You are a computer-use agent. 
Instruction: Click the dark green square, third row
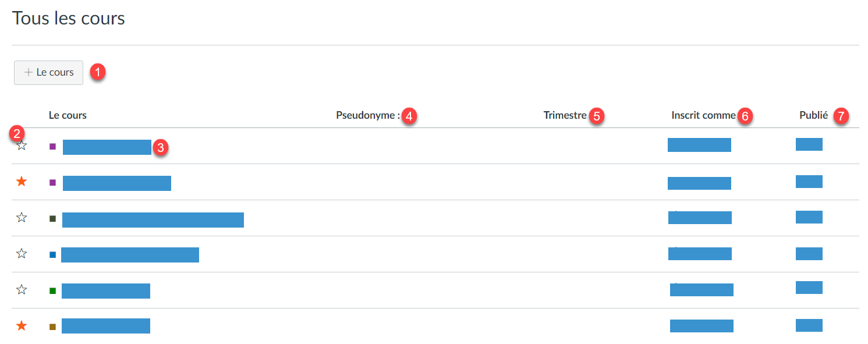(52, 219)
